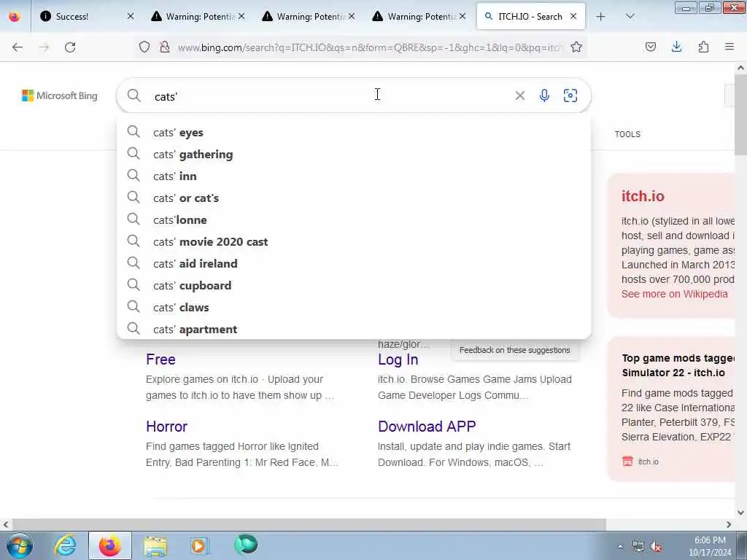747x560 pixels.
Task: Open Bing visual search camera icon
Action: 570,96
